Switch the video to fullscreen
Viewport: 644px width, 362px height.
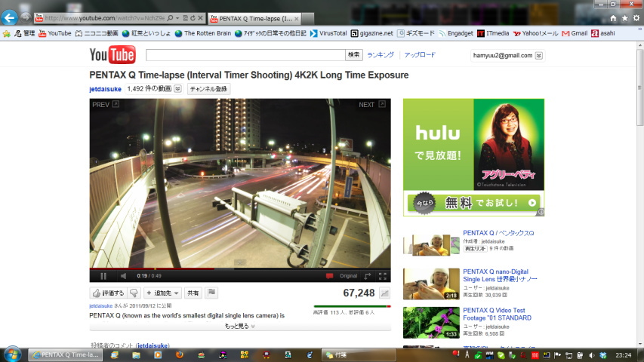tap(382, 276)
